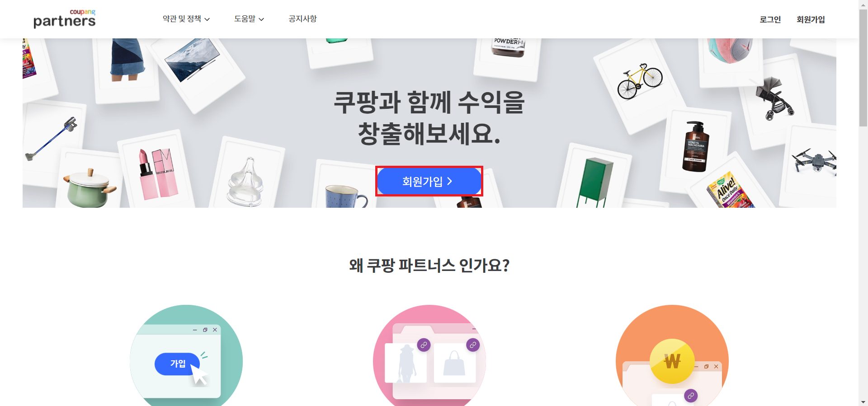The height and width of the screenshot is (406, 868).
Task: Click the chevron arrow beside 약관 및 정책
Action: [x=207, y=19]
